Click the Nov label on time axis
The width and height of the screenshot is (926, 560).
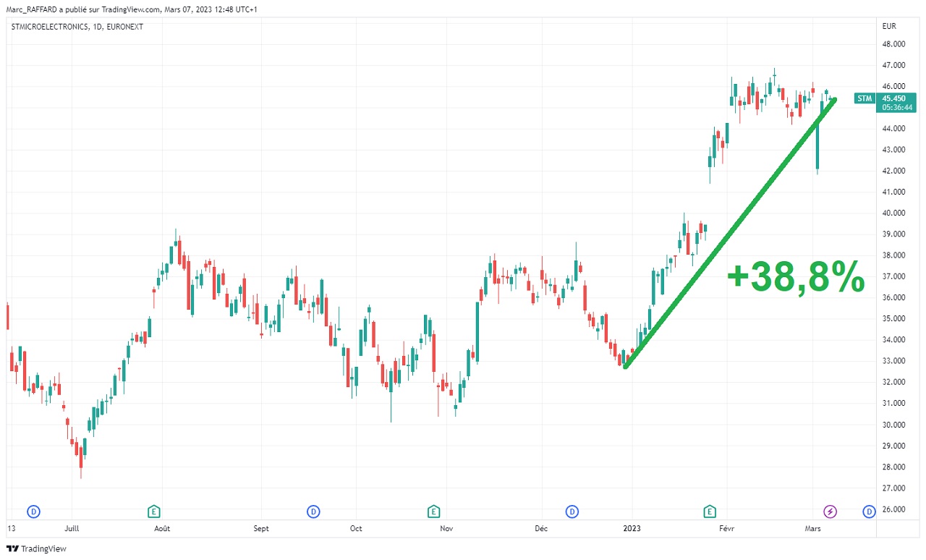click(x=446, y=528)
